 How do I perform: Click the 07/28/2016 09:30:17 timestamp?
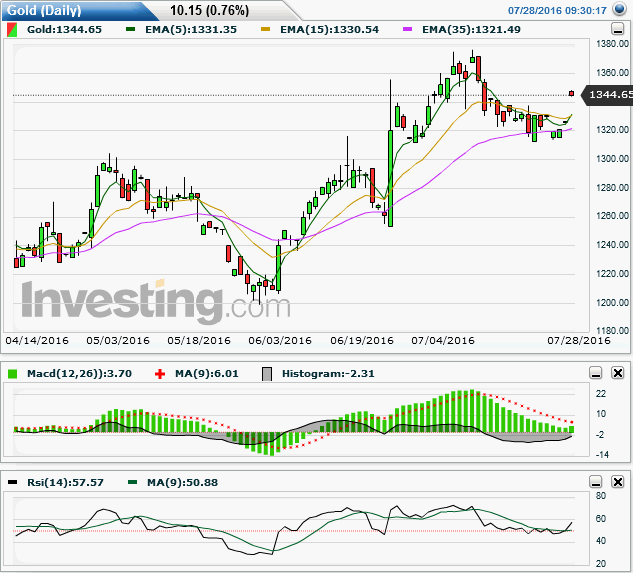point(557,10)
